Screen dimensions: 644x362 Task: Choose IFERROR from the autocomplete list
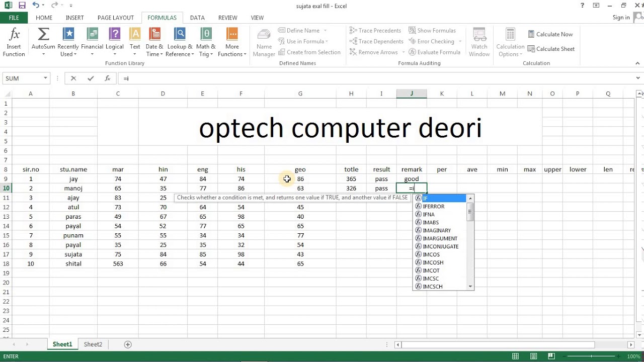click(x=440, y=206)
